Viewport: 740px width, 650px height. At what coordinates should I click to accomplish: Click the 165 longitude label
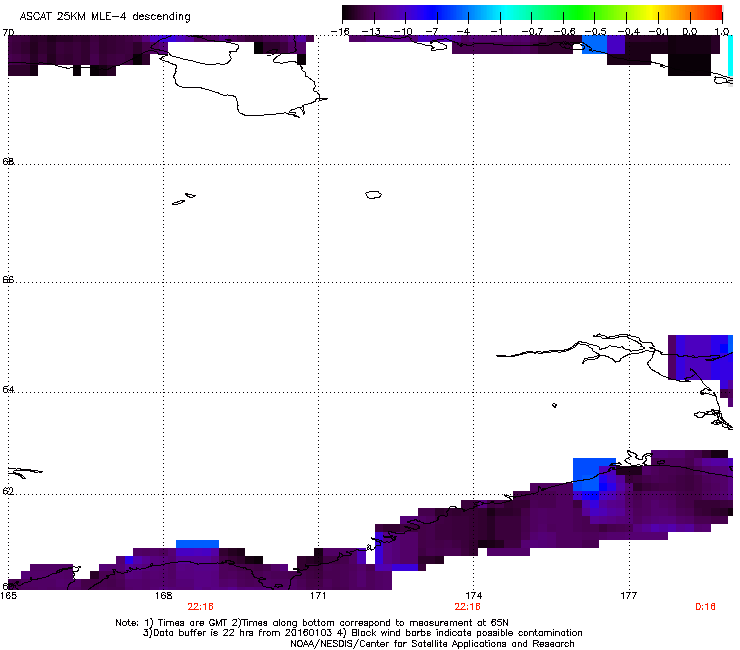(x=8, y=596)
